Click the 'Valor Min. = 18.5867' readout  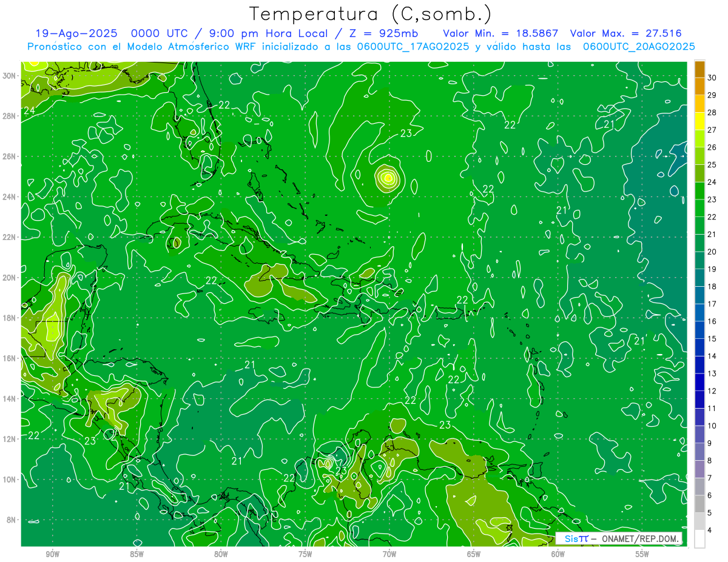[x=500, y=33]
